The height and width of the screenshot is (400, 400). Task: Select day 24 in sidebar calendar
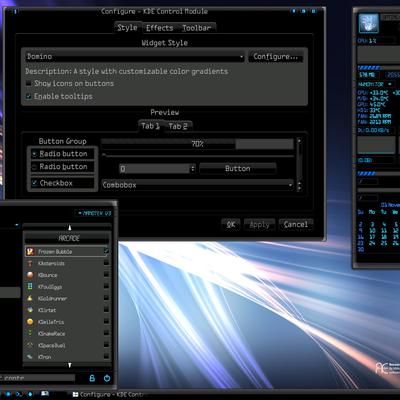click(372, 243)
